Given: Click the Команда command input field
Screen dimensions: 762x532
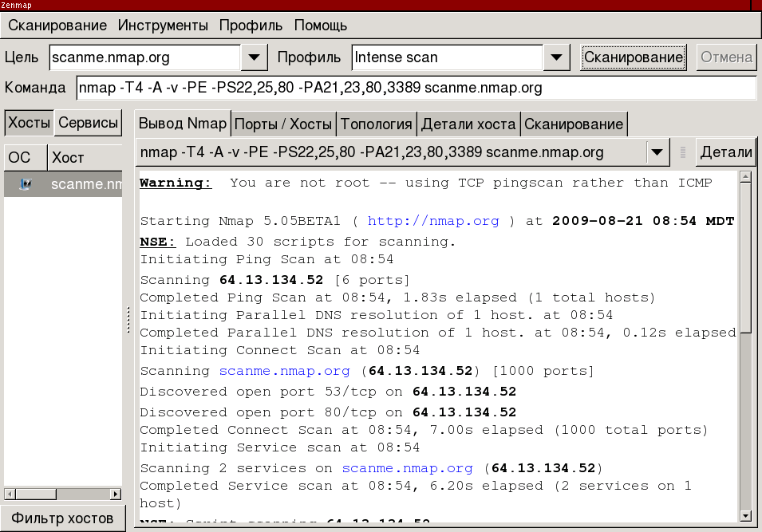Looking at the screenshot, I should point(417,88).
